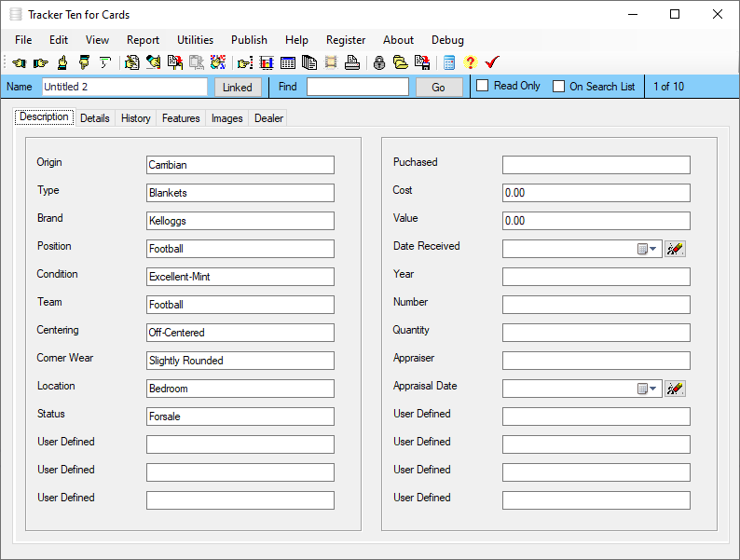Click the Go button next to Find
This screenshot has height=560, width=740.
(x=439, y=88)
